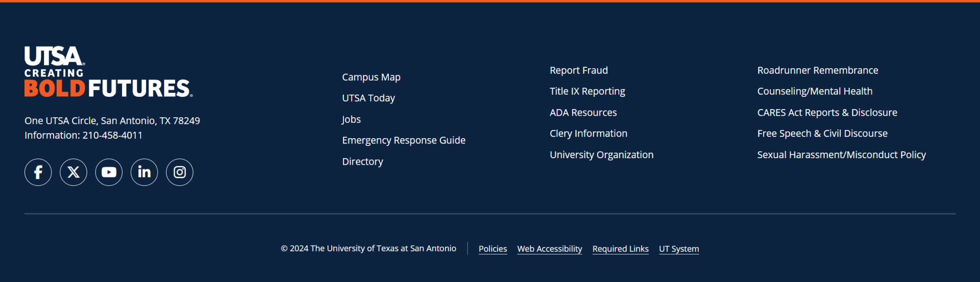
Task: Open the UTSA X (Twitter) icon
Action: click(73, 172)
